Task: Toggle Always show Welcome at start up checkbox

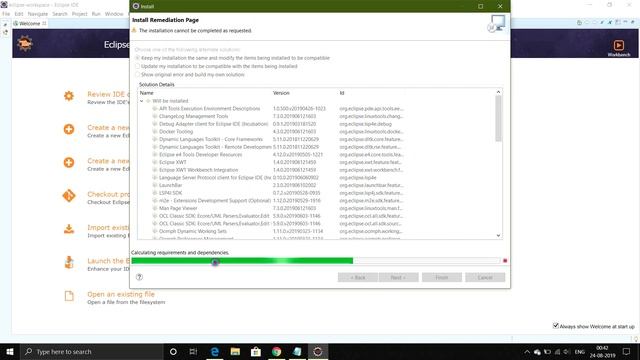Action: (x=556, y=326)
